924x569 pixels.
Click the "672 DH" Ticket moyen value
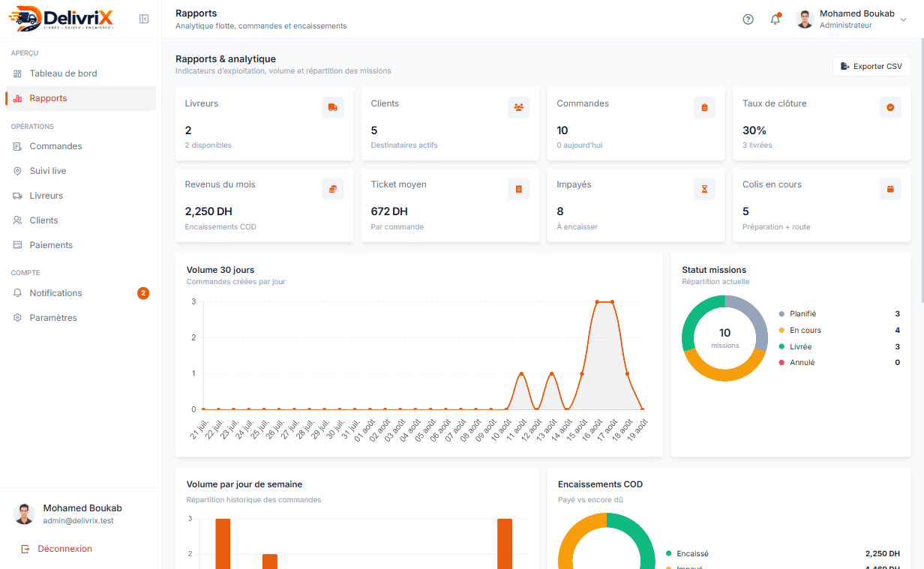(389, 211)
